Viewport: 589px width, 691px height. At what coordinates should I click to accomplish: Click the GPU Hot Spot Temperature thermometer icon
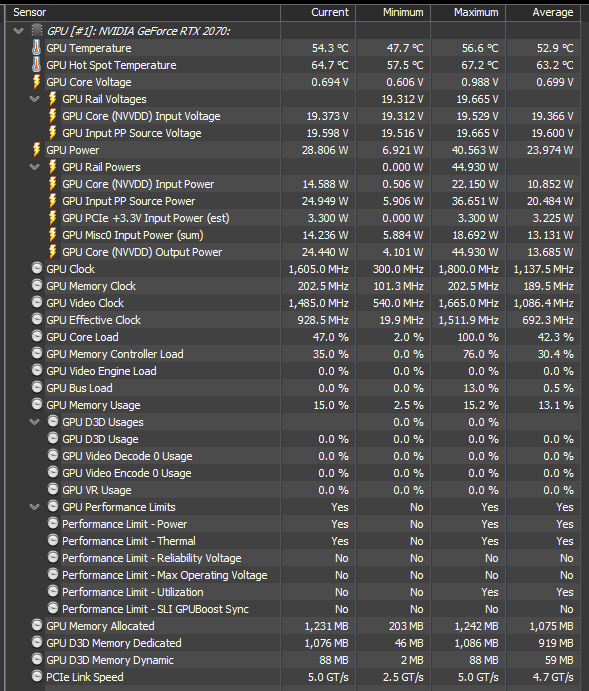tap(37, 65)
